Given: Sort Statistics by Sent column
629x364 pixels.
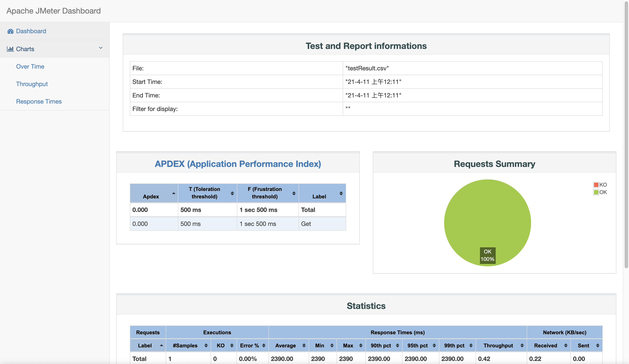Looking at the screenshot, I should 587,346.
